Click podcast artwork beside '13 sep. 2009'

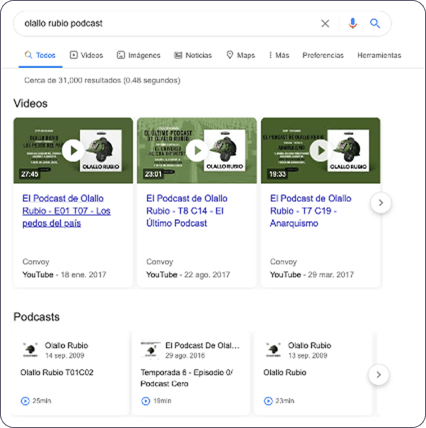(273, 350)
